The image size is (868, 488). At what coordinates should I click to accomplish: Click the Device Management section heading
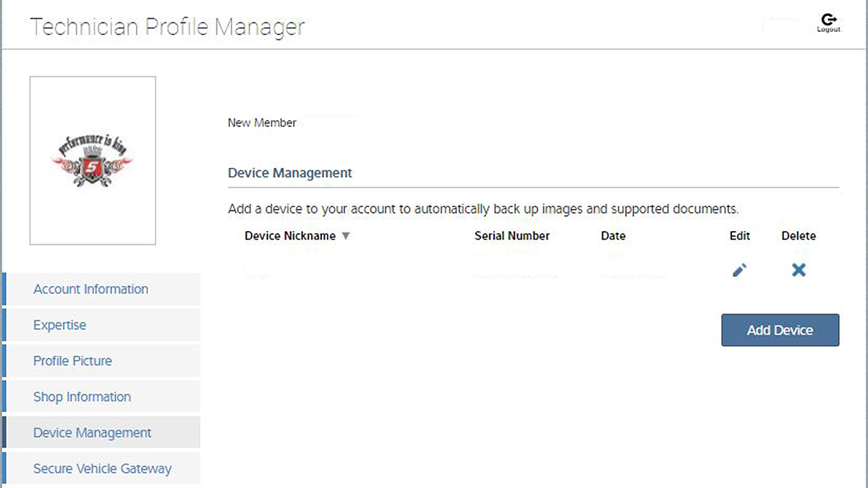point(290,173)
